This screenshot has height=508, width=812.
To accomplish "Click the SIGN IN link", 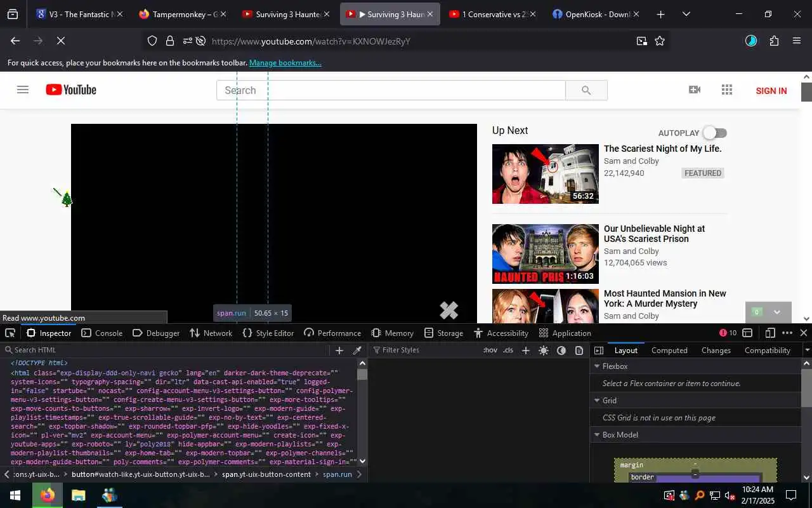I will click(x=771, y=91).
